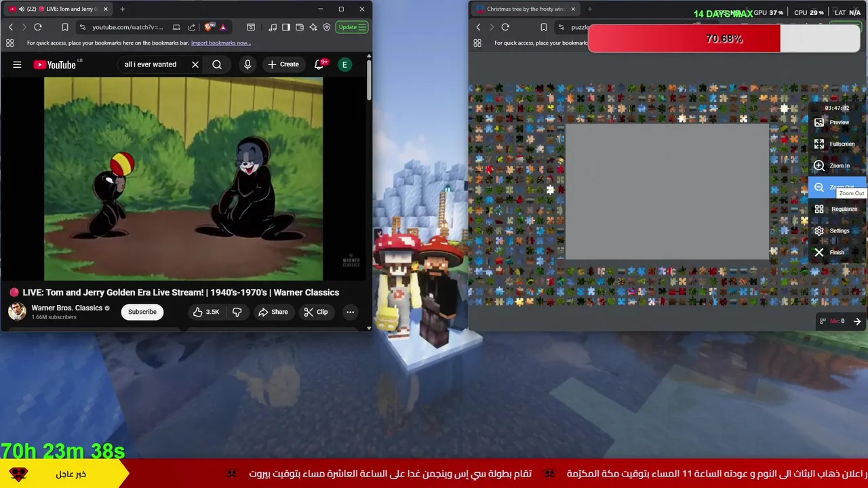This screenshot has width=868, height=488.
Task: Open Leo AI sparkle icon
Action: coord(313,27)
